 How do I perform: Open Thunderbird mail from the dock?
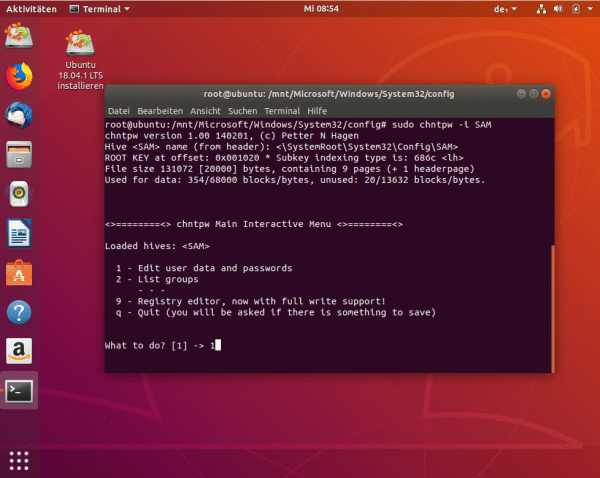coord(19,116)
